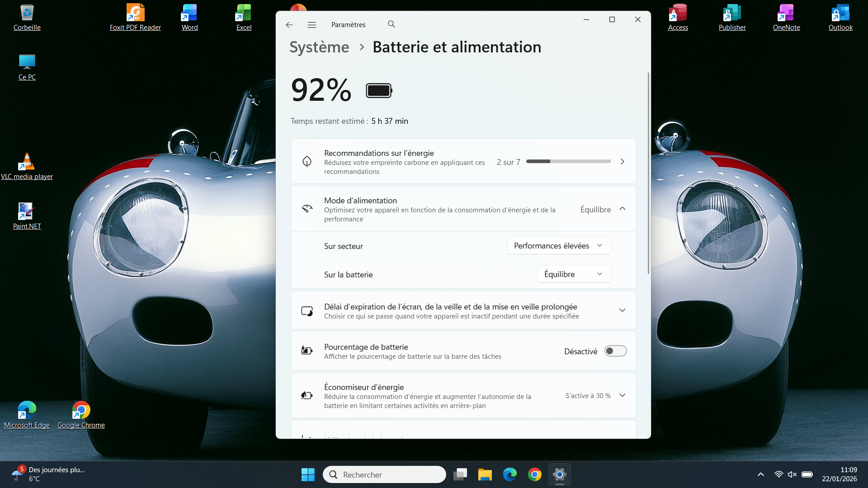Screen dimensions: 868x488
Task: Open the Sur secteur power mode dropdown
Action: (559, 246)
